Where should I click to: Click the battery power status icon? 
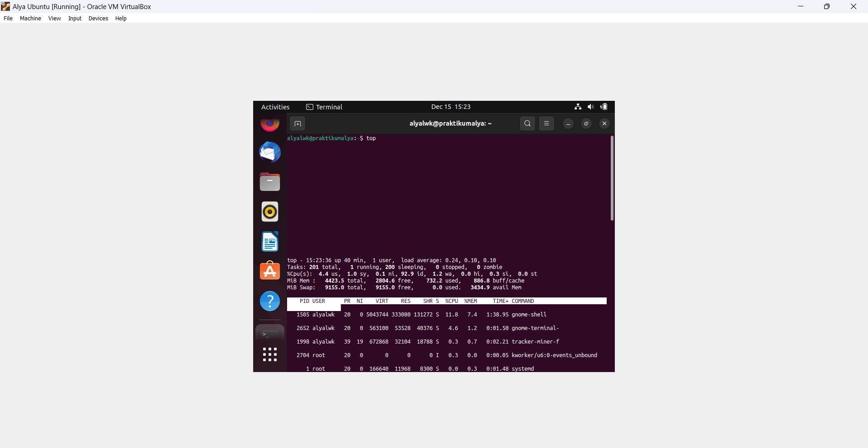(x=604, y=107)
